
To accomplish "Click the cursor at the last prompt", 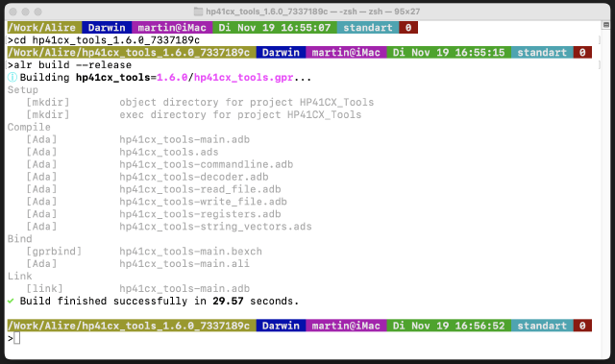I will click(17, 338).
